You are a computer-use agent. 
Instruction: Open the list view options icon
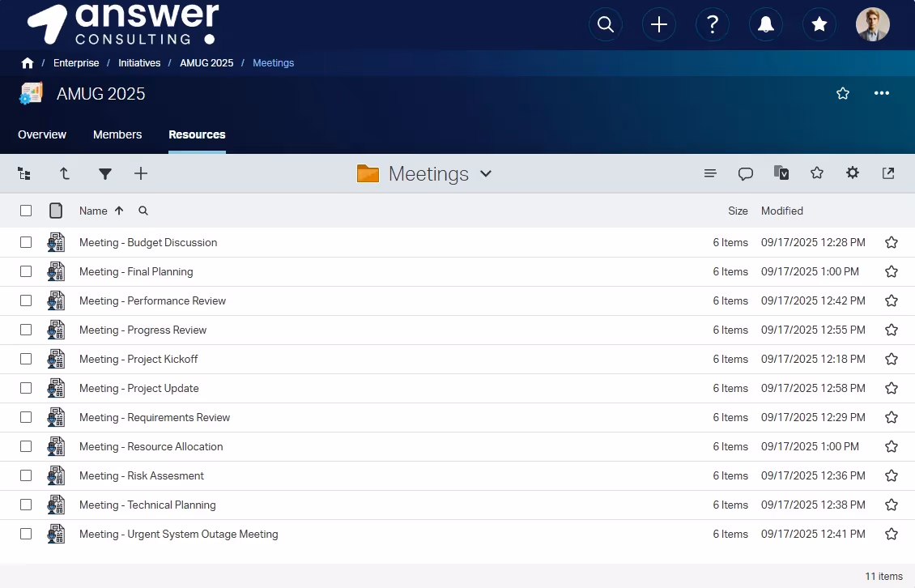pyautogui.click(x=710, y=173)
